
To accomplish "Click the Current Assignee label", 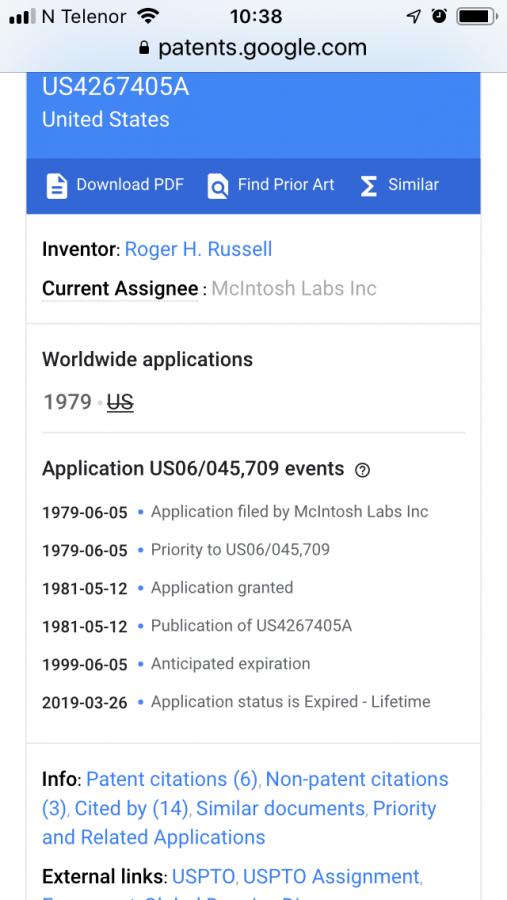I will coord(120,288).
